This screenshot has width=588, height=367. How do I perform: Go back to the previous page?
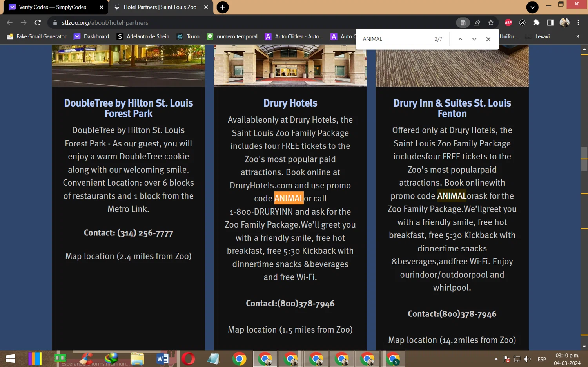pos(10,23)
